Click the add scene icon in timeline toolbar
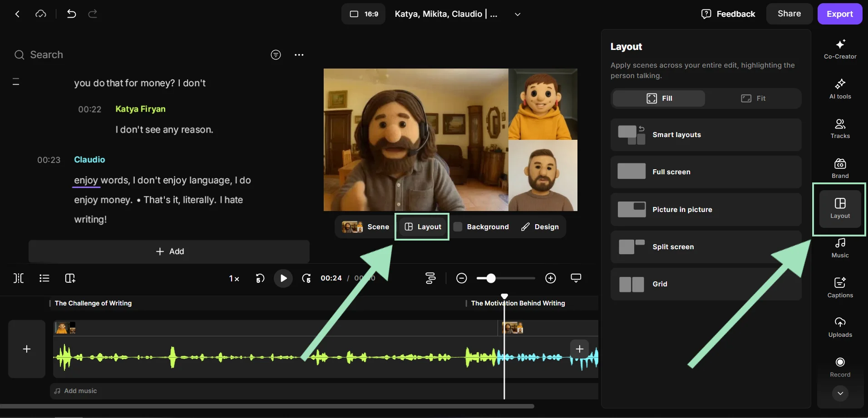 click(x=70, y=278)
